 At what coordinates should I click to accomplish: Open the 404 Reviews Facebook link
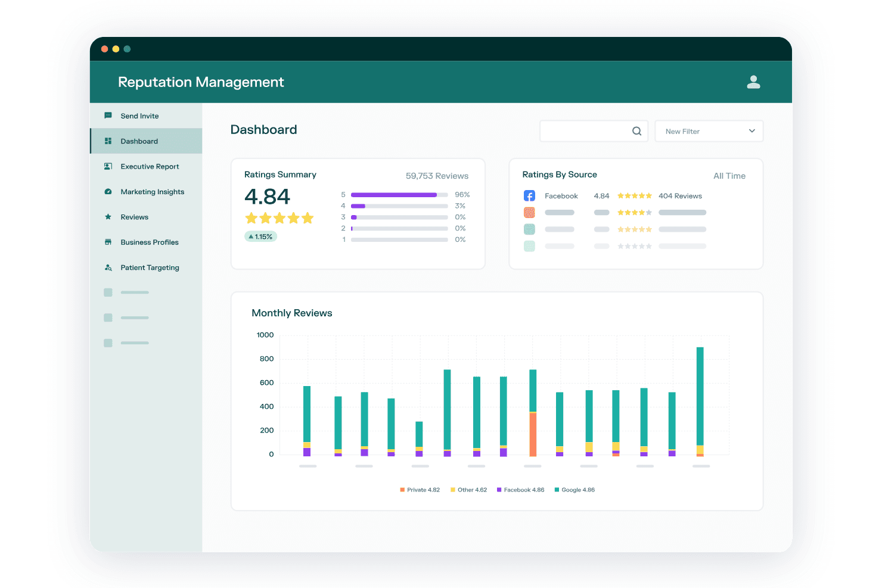[x=680, y=196]
